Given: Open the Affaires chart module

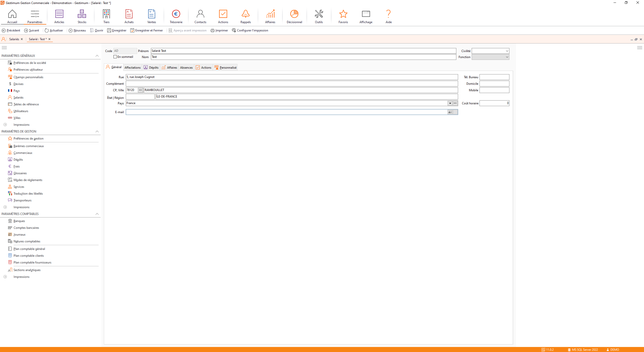Looking at the screenshot, I should (270, 17).
